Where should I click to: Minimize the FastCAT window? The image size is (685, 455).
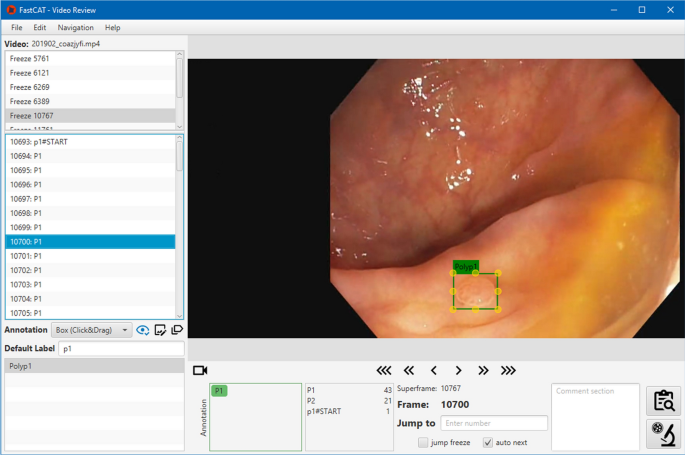point(614,10)
